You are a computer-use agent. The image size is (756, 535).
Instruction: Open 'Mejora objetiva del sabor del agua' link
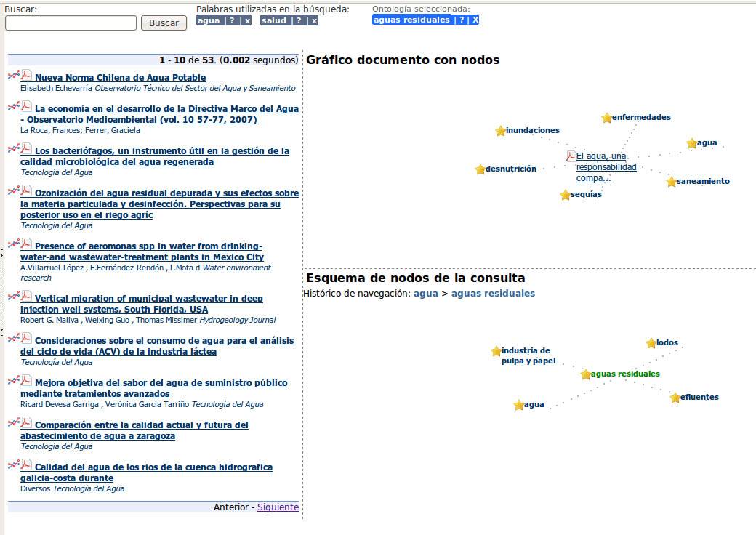(x=154, y=388)
